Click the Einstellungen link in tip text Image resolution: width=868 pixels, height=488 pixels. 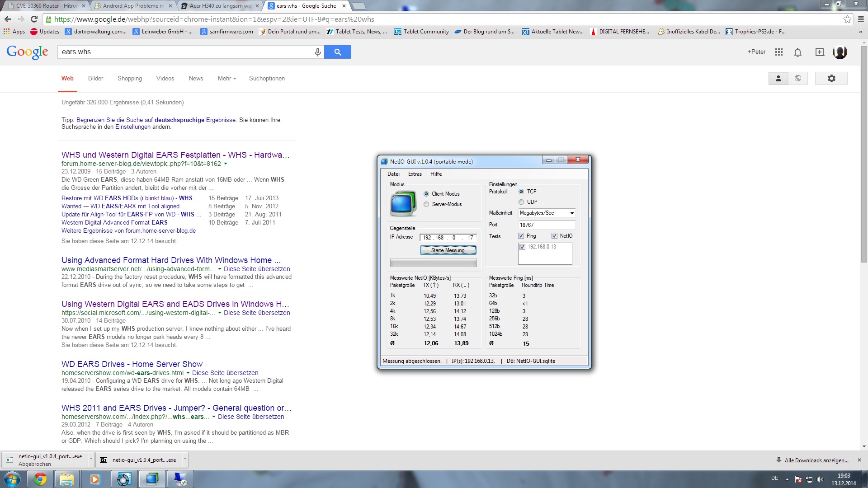[x=133, y=127]
